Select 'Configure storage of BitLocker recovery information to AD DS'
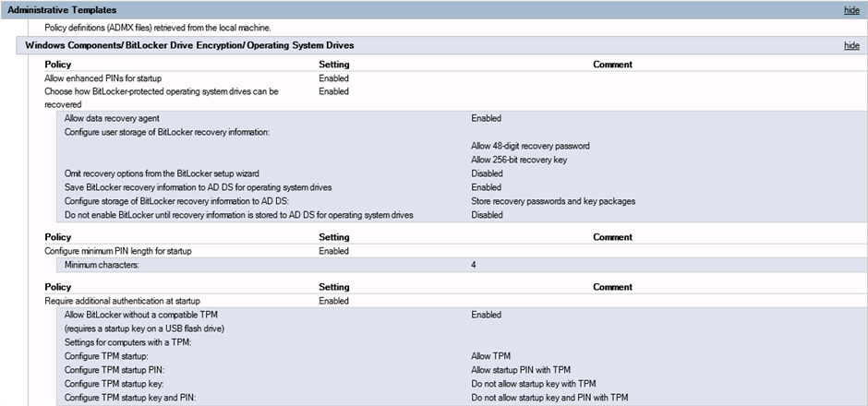The height and width of the screenshot is (406, 868). pos(175,201)
